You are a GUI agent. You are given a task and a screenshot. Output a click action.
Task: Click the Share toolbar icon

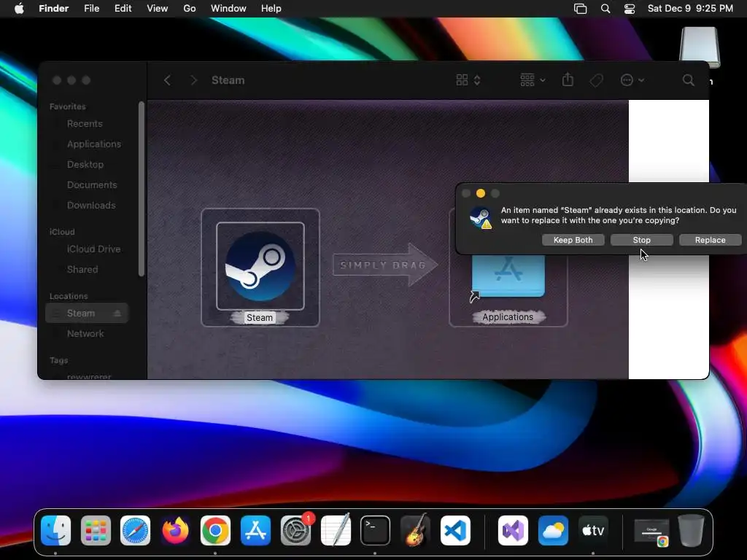[568, 79]
